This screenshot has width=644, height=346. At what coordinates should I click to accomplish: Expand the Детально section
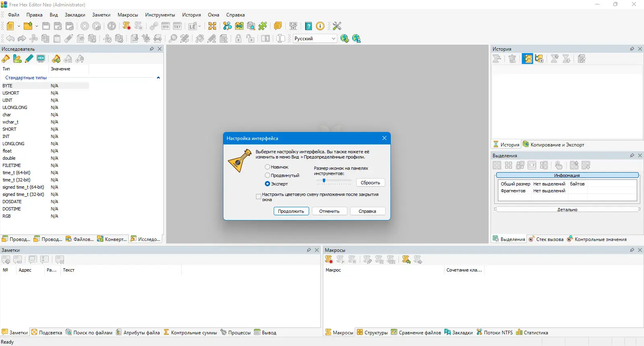567,210
